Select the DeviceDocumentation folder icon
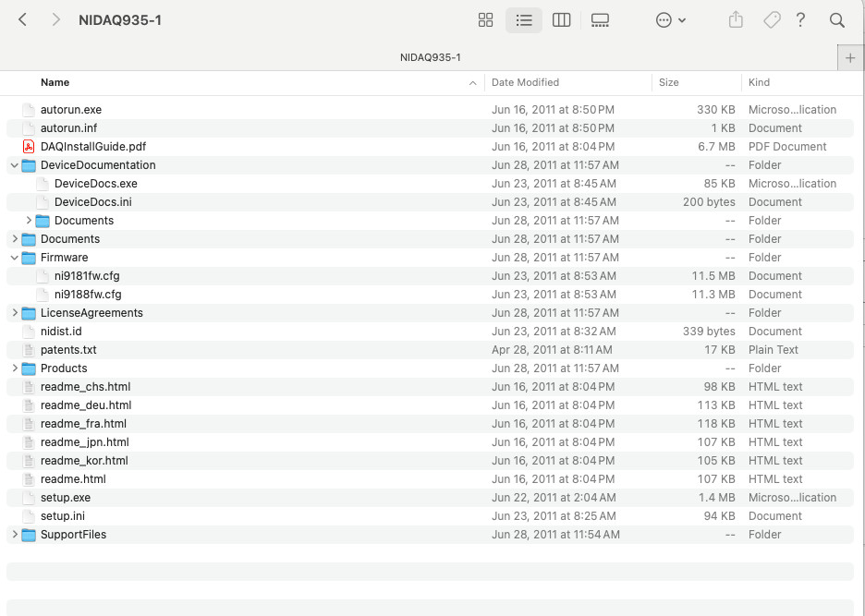 coord(29,165)
